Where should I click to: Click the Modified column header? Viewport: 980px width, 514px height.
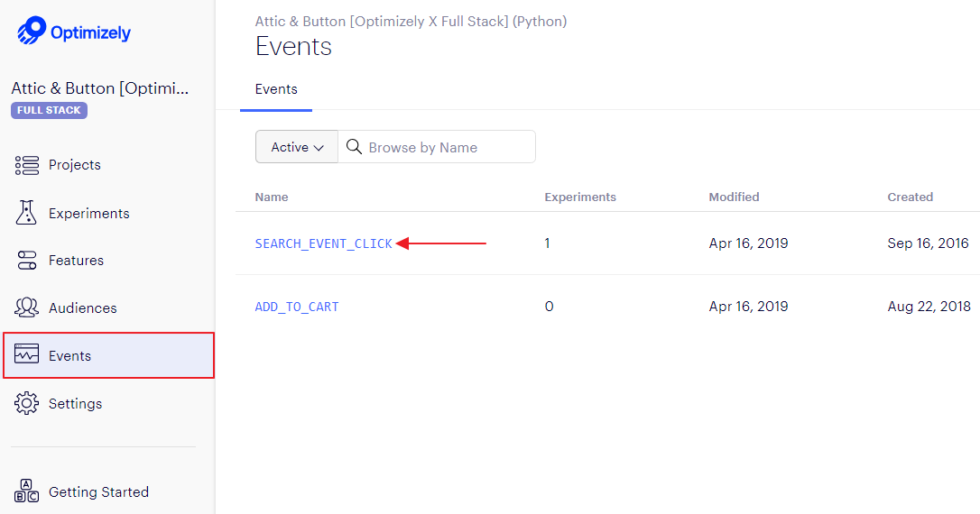734,197
